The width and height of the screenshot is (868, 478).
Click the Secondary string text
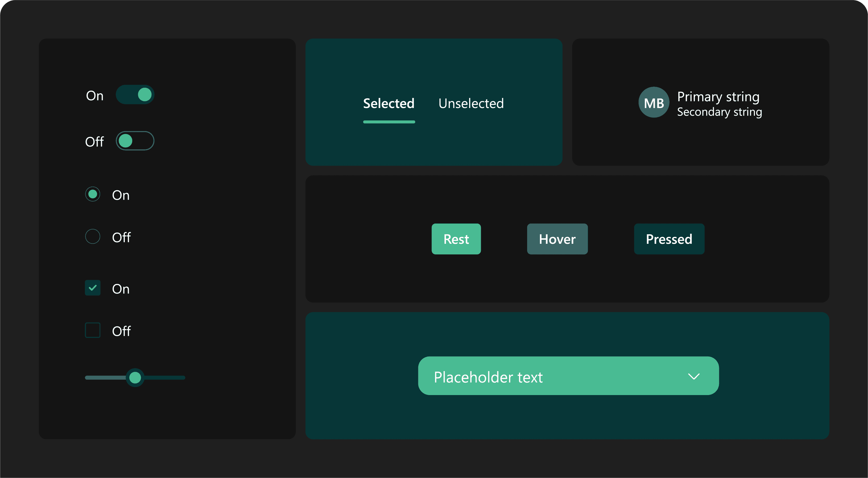coord(720,112)
